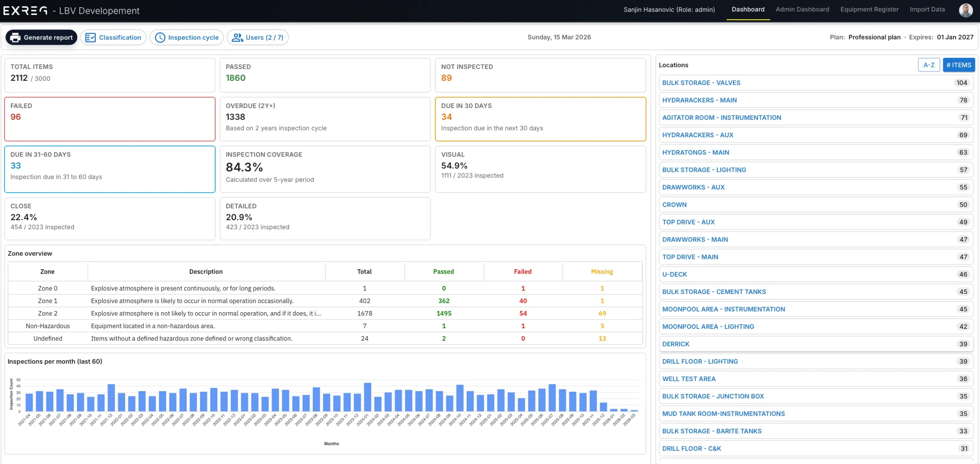Select the FAILED items card

click(109, 119)
